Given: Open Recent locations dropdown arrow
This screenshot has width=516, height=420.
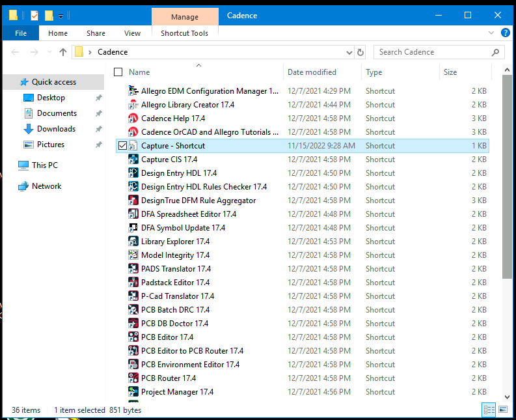Looking at the screenshot, I should (x=49, y=52).
